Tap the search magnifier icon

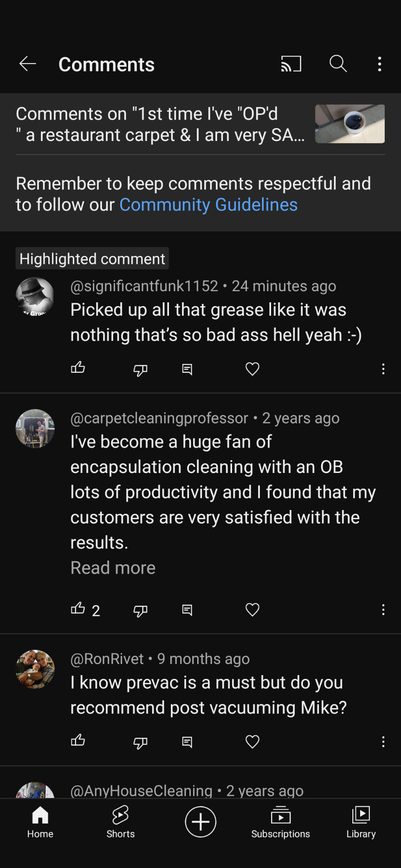tap(338, 64)
